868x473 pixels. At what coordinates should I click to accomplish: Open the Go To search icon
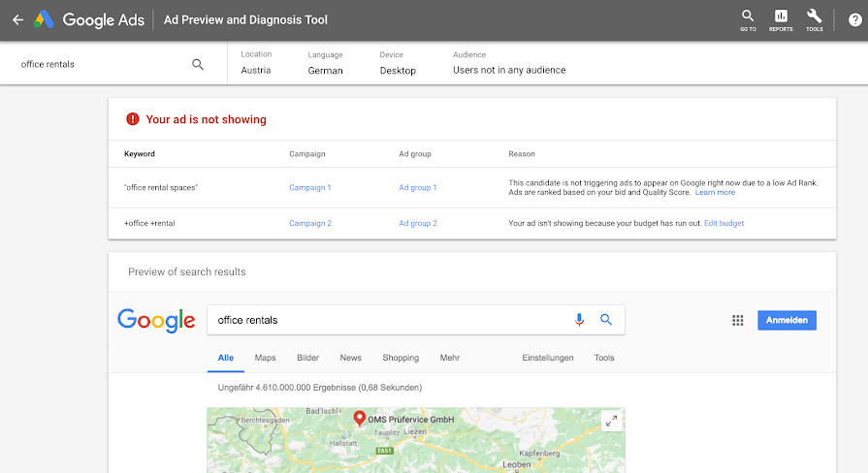pos(748,18)
